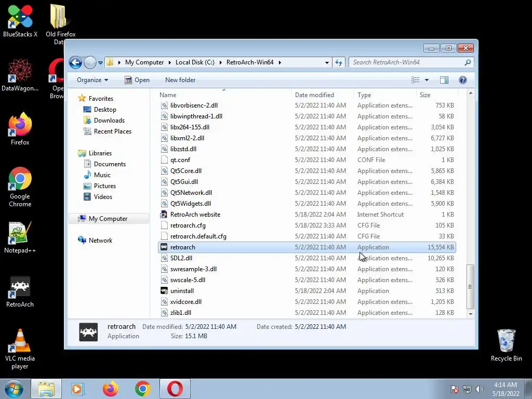
Task: Sort by the Date modified column header
Action: click(x=322, y=95)
